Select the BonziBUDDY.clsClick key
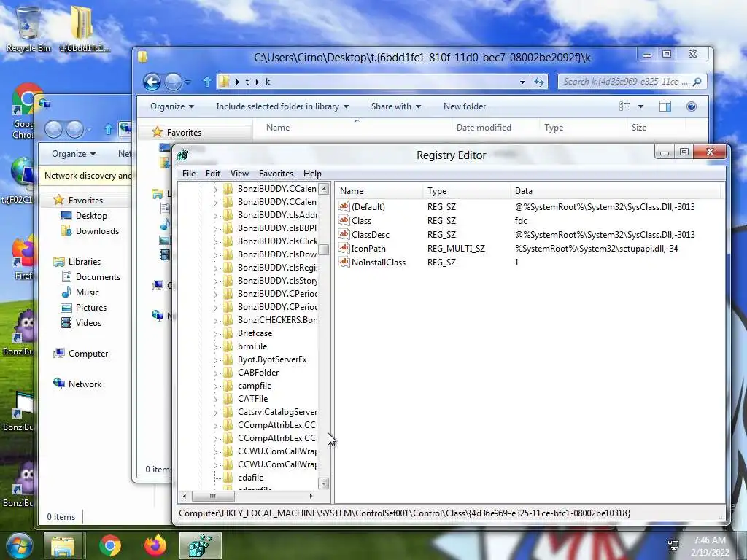The image size is (747, 560). point(277,241)
